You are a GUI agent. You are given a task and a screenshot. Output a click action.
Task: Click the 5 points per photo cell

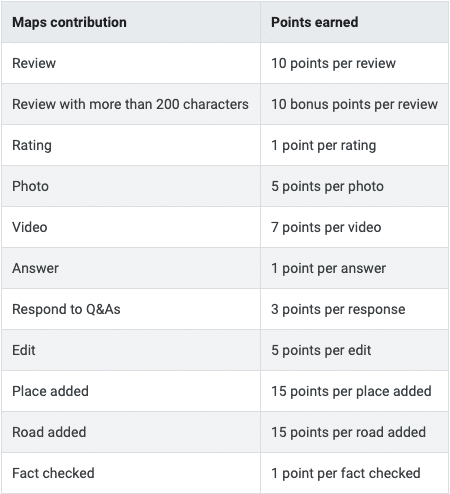tap(327, 186)
